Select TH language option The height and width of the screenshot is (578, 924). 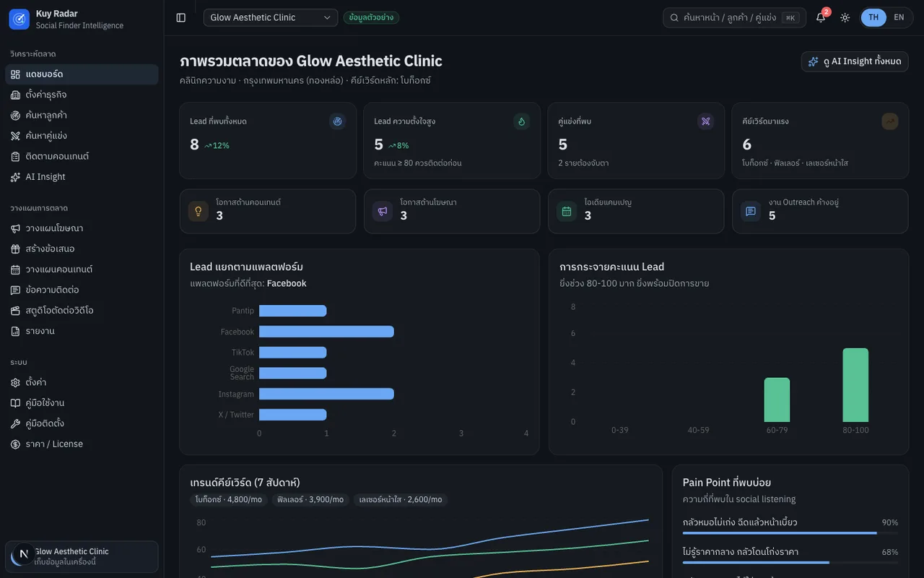pyautogui.click(x=874, y=17)
